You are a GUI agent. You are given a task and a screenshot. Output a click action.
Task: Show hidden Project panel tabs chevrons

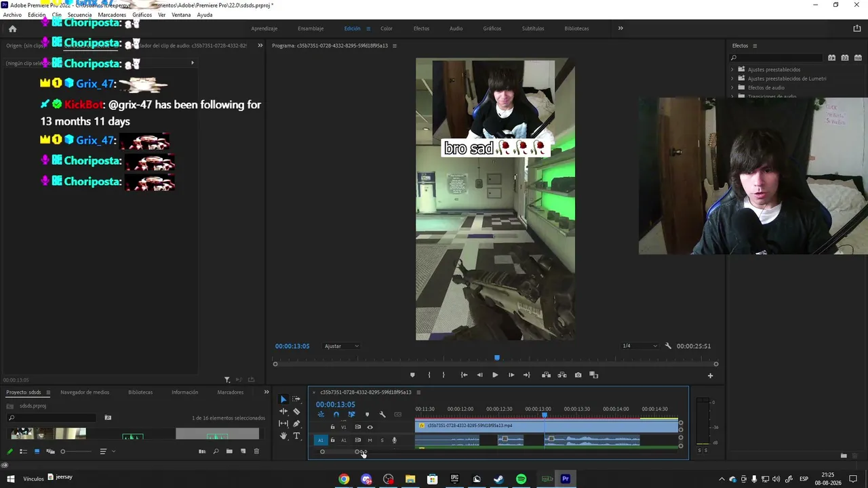tap(267, 392)
